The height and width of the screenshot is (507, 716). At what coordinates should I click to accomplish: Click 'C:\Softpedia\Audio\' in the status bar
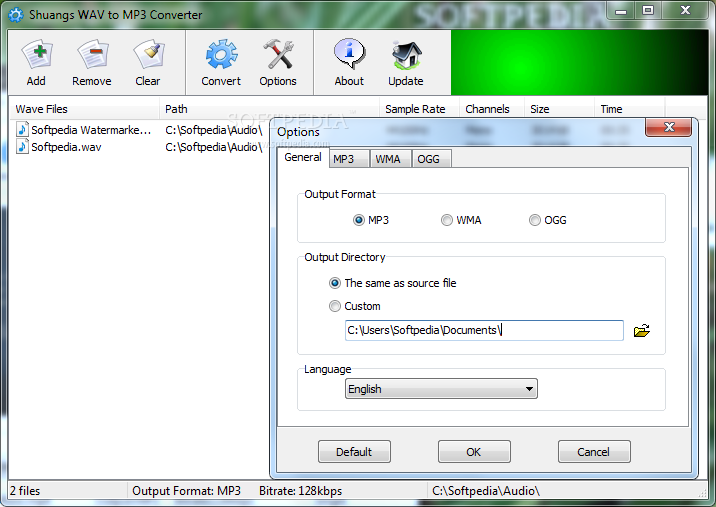(x=486, y=491)
